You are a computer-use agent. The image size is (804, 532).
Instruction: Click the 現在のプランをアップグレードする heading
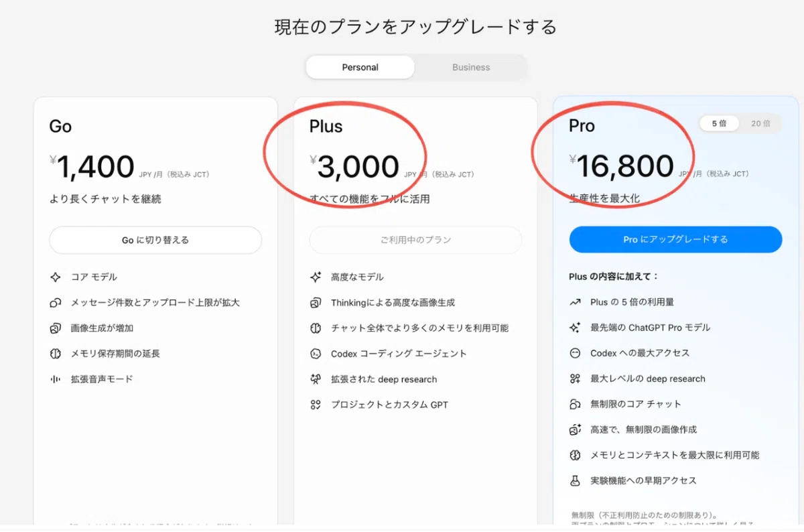[415, 27]
